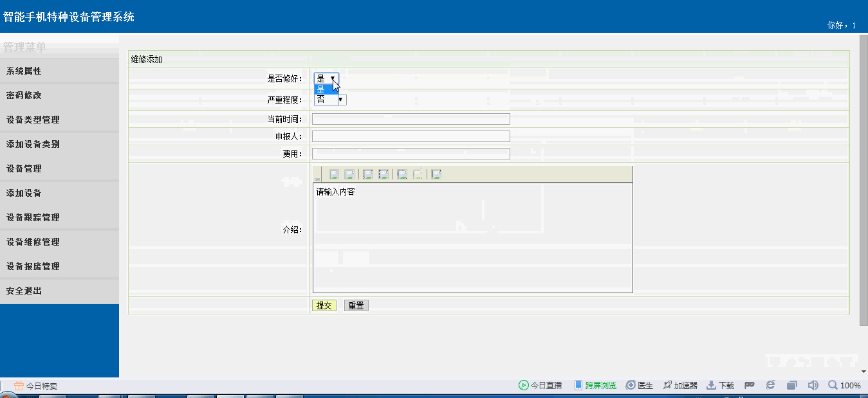The height and width of the screenshot is (398, 868).
Task: Focus the 当前时间 input field
Action: coord(411,119)
